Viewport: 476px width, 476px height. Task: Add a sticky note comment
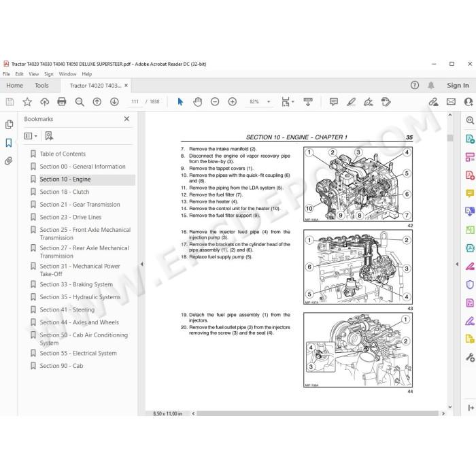[334, 102]
